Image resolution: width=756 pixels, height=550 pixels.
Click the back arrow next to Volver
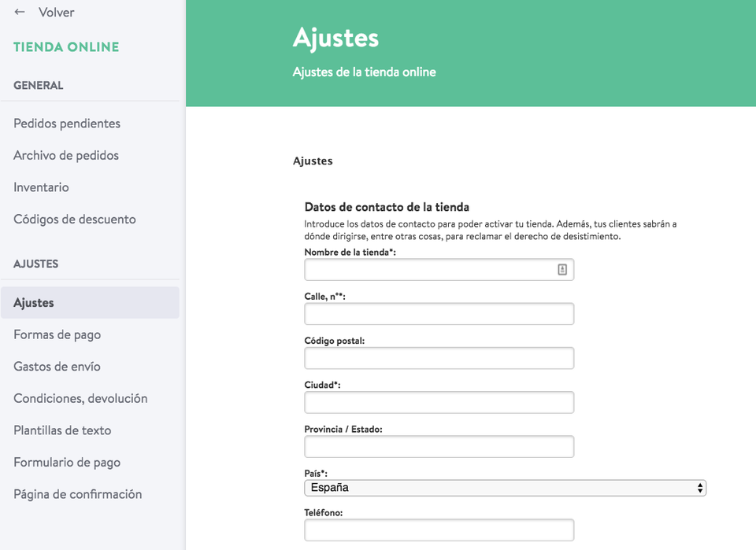pyautogui.click(x=19, y=12)
